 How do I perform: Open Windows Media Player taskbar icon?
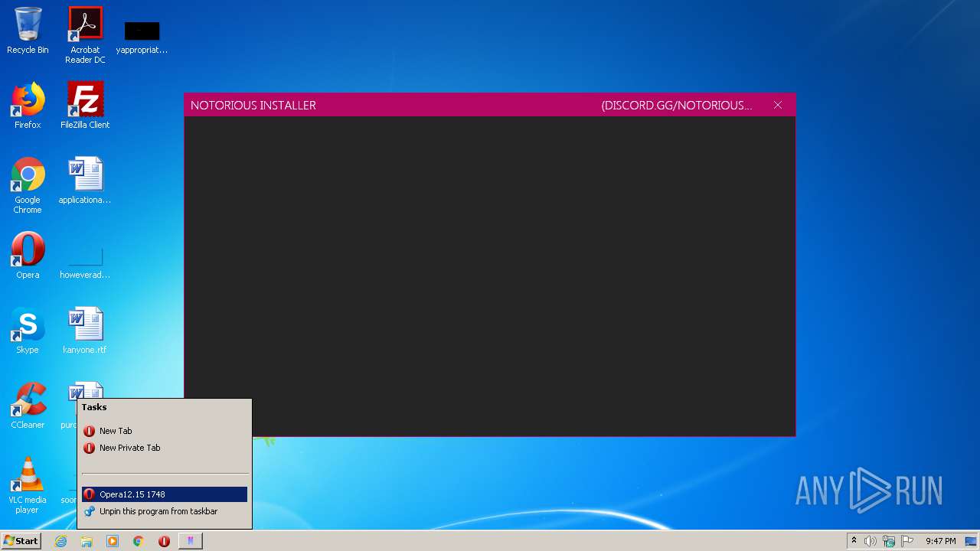point(113,541)
